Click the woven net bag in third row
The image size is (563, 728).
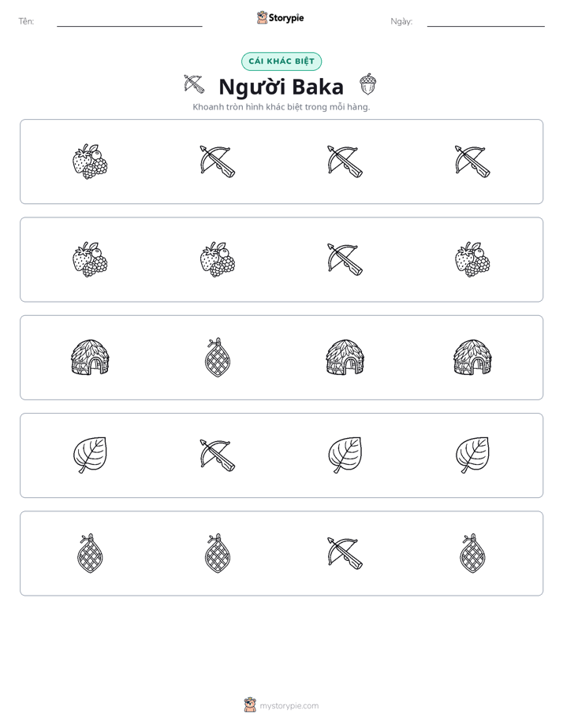pos(218,358)
